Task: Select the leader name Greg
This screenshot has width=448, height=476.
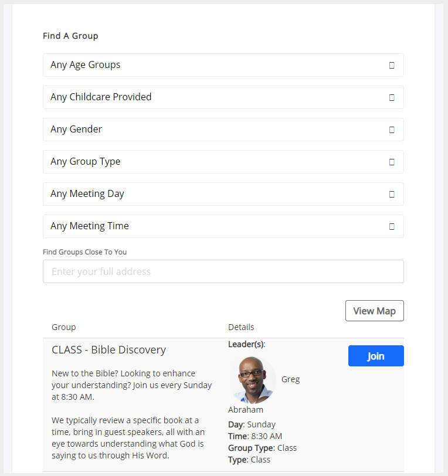Action: coord(290,379)
